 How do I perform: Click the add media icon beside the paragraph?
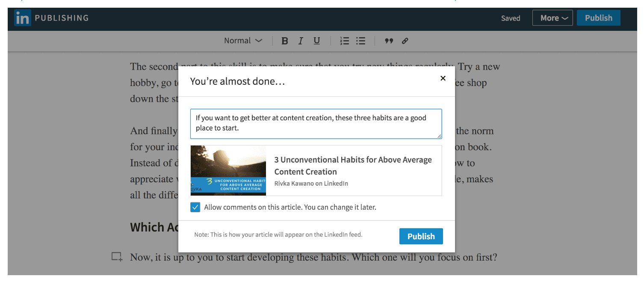[x=117, y=257]
